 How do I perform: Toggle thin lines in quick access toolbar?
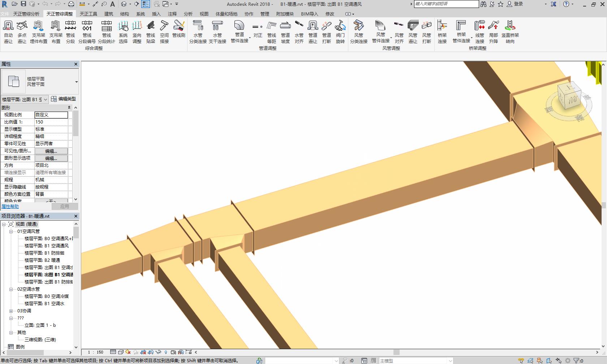[145, 4]
